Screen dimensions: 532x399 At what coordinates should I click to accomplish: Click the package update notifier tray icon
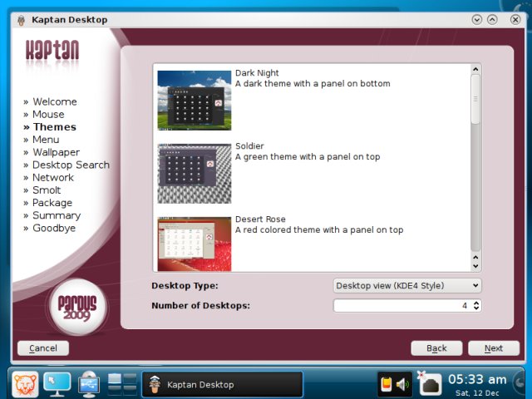tap(429, 384)
